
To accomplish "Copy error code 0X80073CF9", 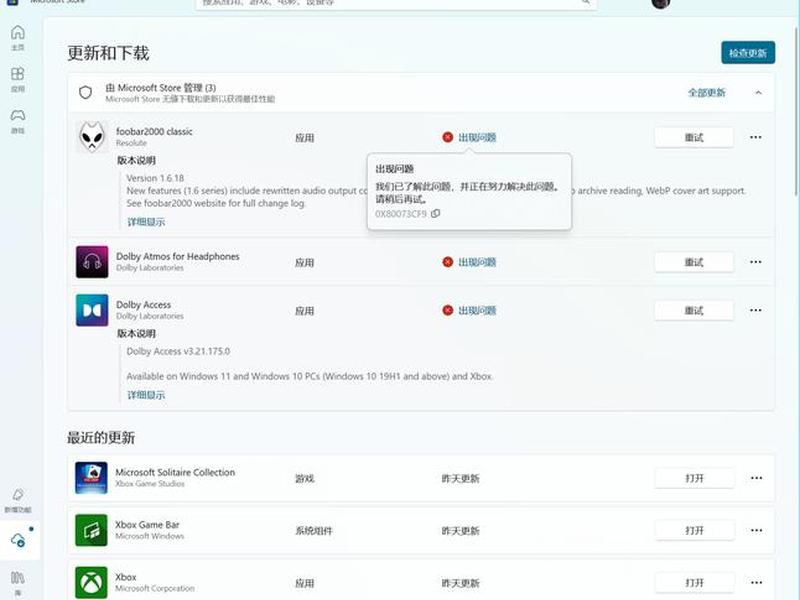I will click(x=435, y=214).
